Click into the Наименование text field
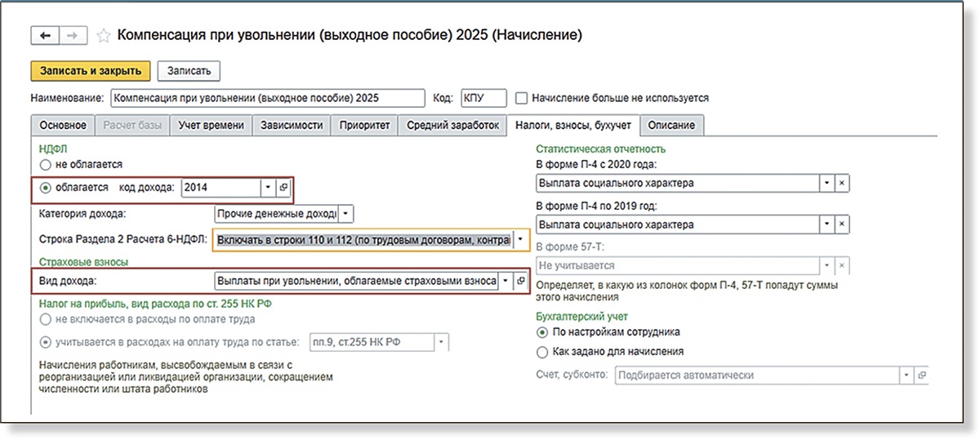This screenshot has width=980, height=440. coord(267,98)
